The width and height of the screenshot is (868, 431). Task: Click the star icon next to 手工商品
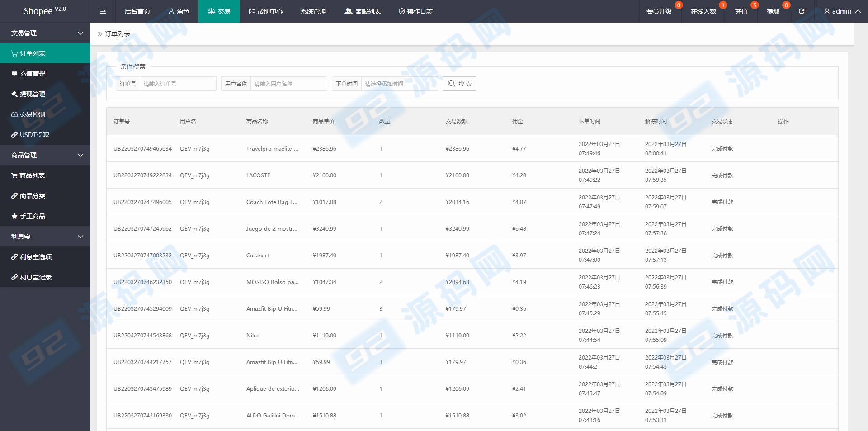(14, 216)
